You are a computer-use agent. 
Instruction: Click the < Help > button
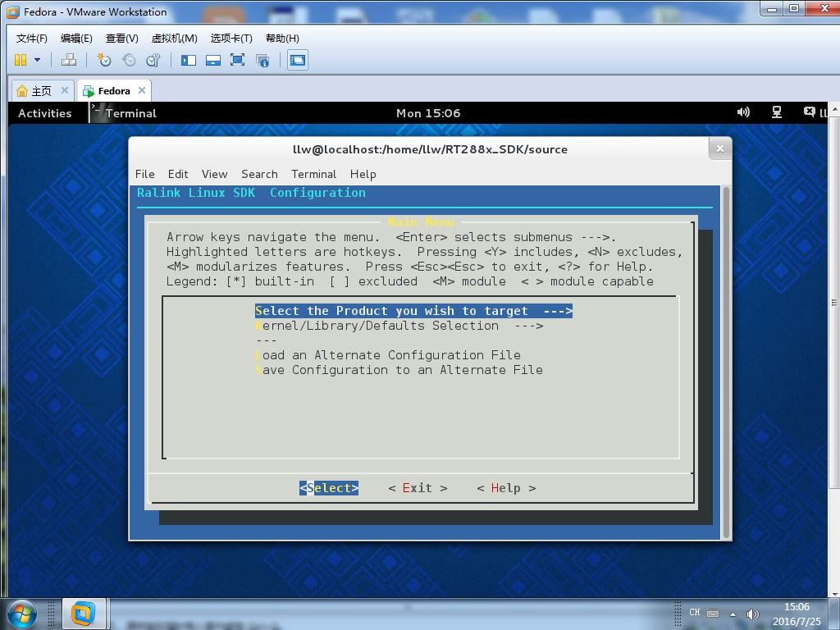(x=506, y=488)
